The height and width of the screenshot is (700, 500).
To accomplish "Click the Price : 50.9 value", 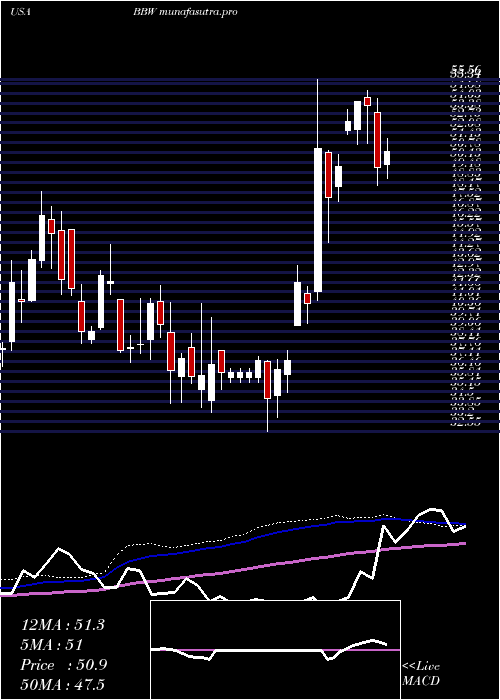I will pyautogui.click(x=64, y=665).
